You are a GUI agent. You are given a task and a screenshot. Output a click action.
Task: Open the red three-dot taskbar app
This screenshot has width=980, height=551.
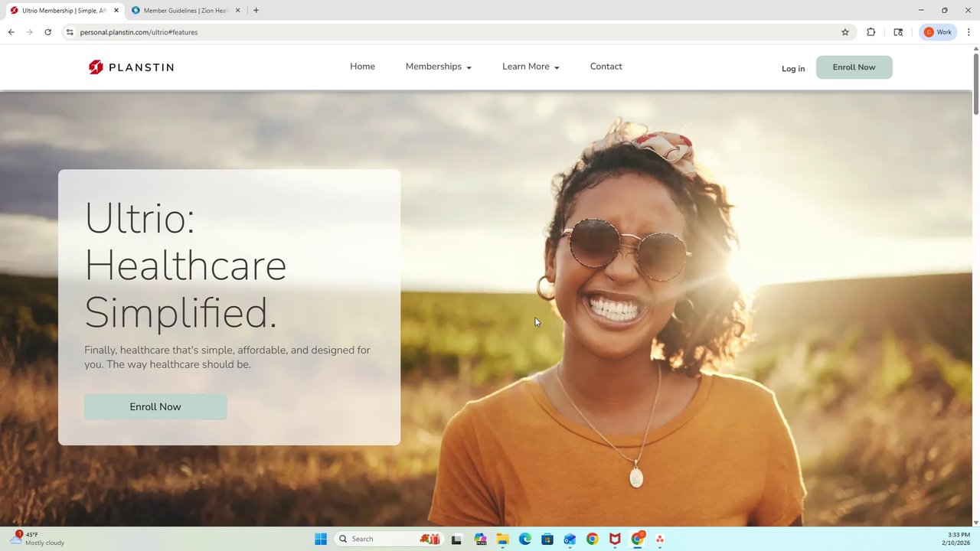[x=659, y=539]
